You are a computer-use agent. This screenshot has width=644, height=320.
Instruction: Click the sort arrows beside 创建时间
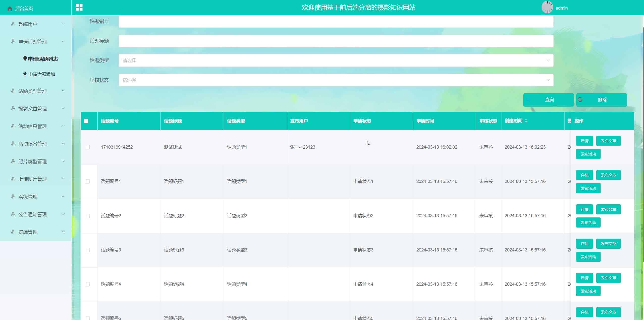[526, 121]
